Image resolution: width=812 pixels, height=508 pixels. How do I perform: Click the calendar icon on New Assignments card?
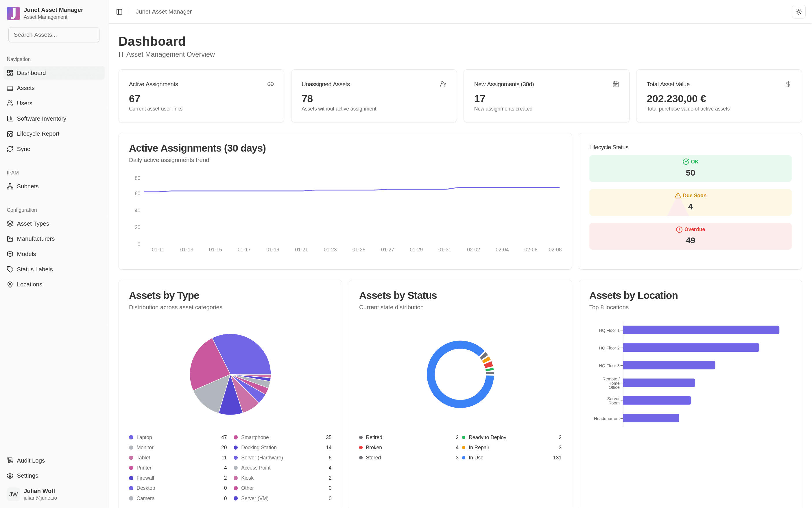pyautogui.click(x=615, y=84)
